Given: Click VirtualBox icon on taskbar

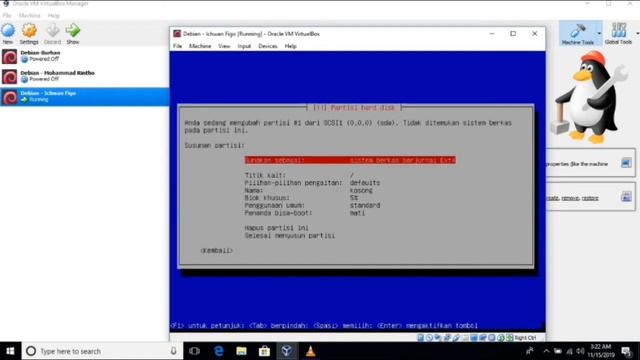Looking at the screenshot, I should click(x=287, y=351).
